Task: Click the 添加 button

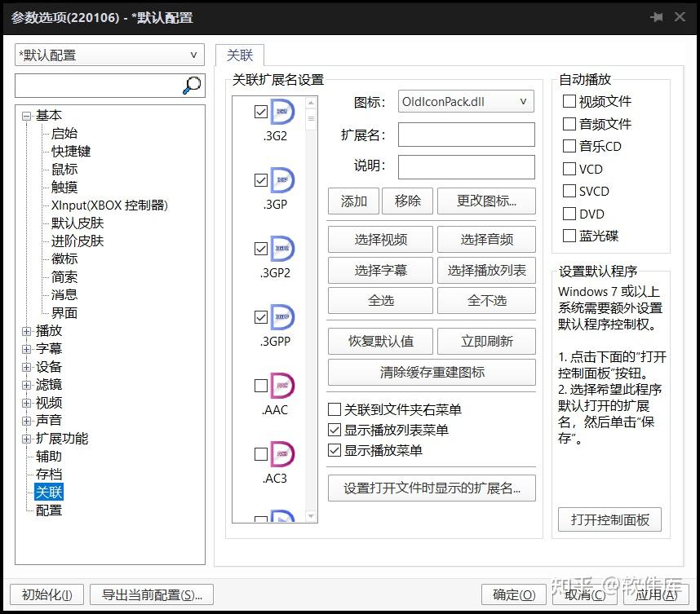Action: [x=353, y=201]
